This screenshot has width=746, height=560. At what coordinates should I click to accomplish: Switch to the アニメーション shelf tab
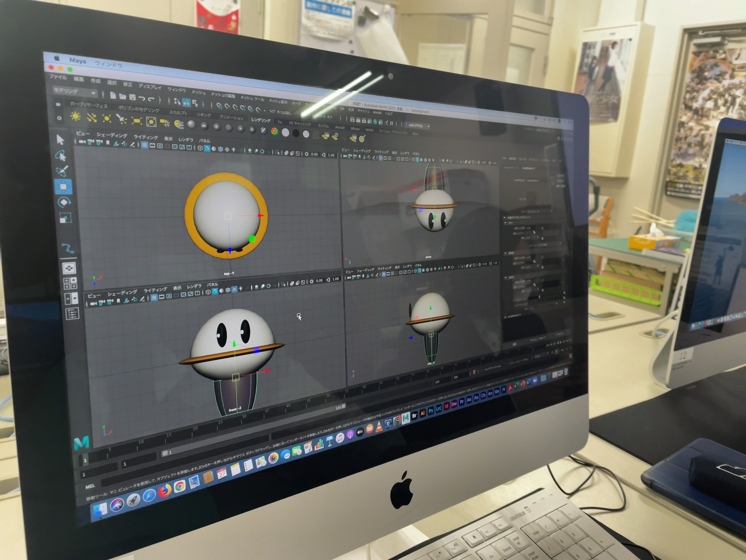231,117
